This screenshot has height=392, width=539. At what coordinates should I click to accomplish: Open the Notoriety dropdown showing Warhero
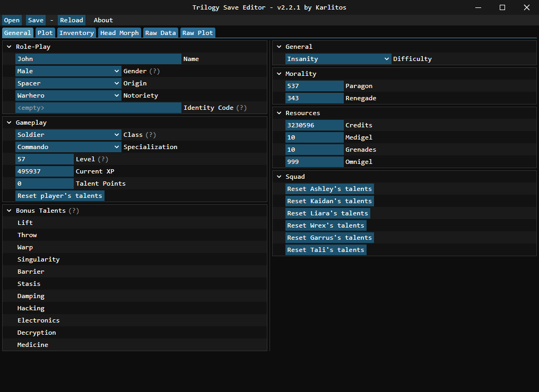point(68,95)
